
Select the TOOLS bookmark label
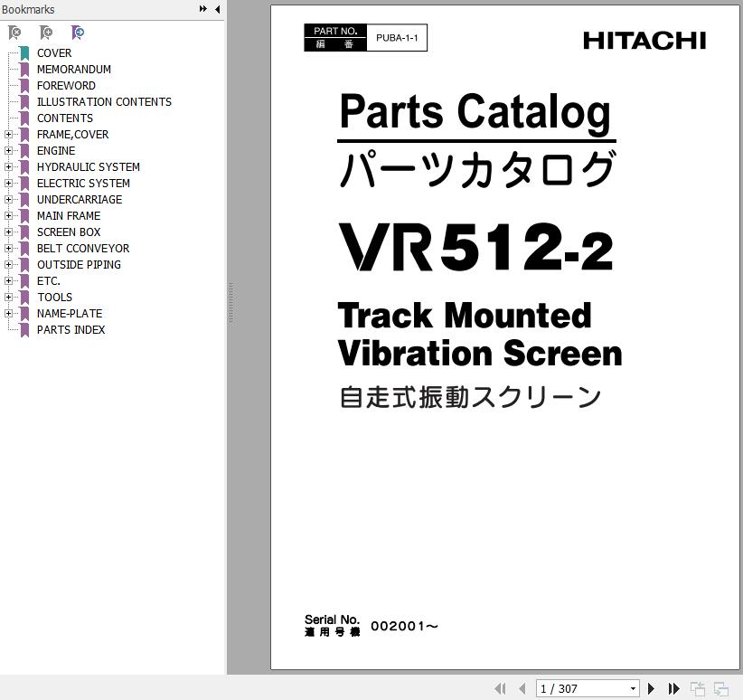coord(55,298)
